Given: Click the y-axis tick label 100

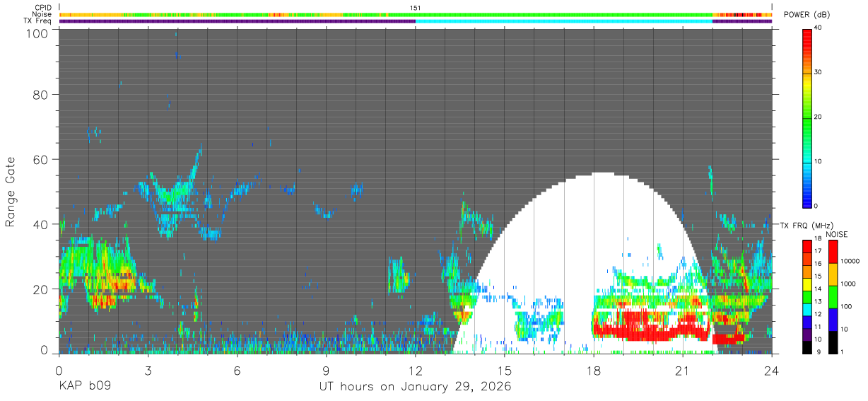Looking at the screenshot, I should click(36, 33).
